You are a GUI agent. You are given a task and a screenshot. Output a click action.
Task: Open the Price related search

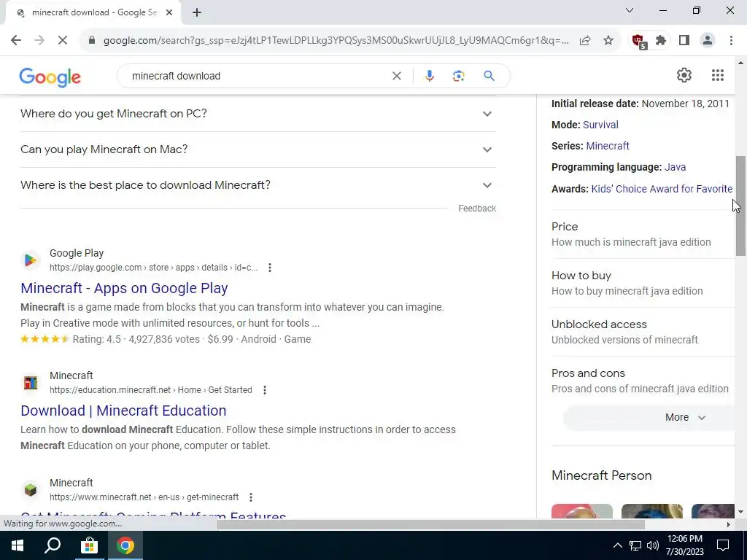[643, 234]
